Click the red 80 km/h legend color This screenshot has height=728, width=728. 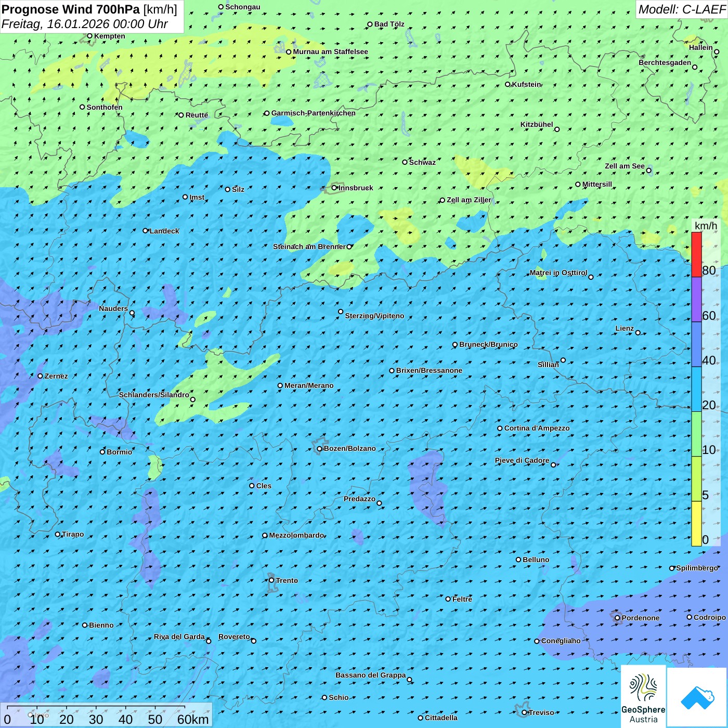point(696,254)
